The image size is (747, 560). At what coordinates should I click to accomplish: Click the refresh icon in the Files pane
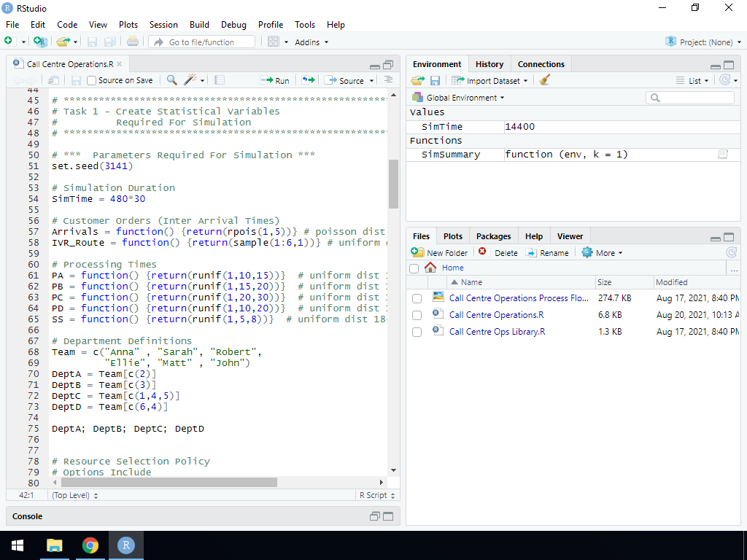(x=731, y=253)
